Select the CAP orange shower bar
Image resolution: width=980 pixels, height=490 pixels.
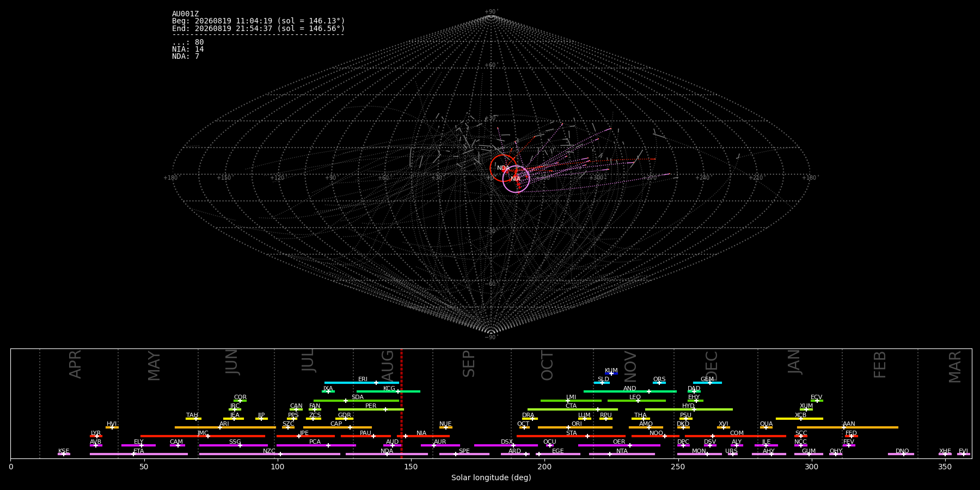tap(338, 427)
